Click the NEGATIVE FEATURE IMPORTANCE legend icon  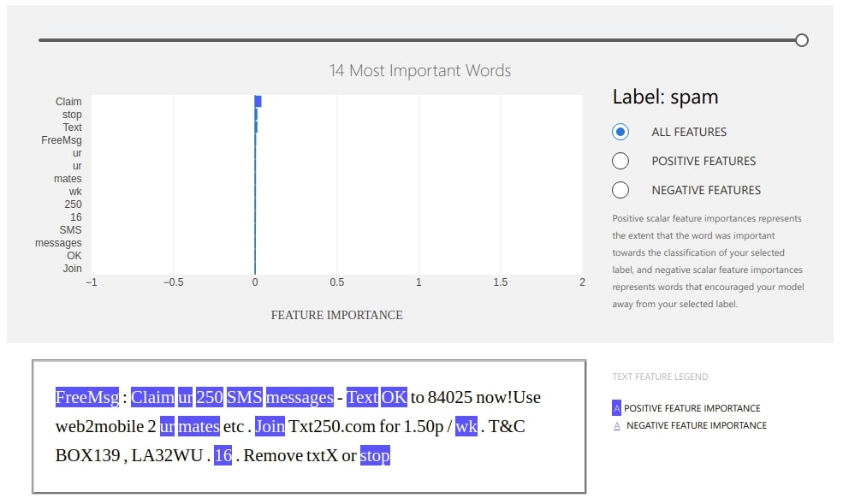(617, 424)
